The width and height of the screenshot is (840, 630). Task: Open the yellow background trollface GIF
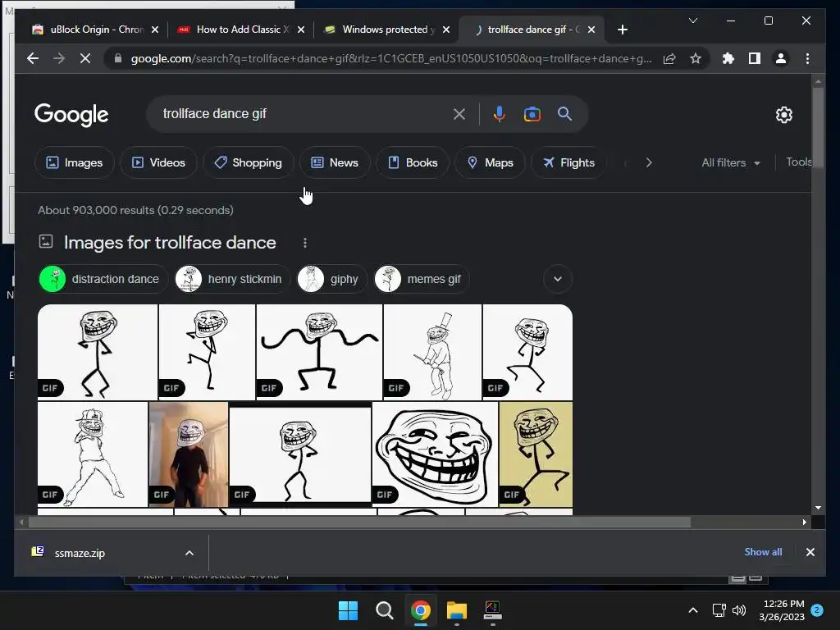click(536, 454)
